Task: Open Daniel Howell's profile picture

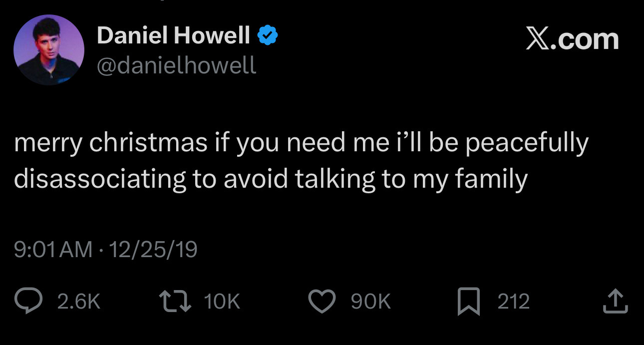Action: pos(49,50)
